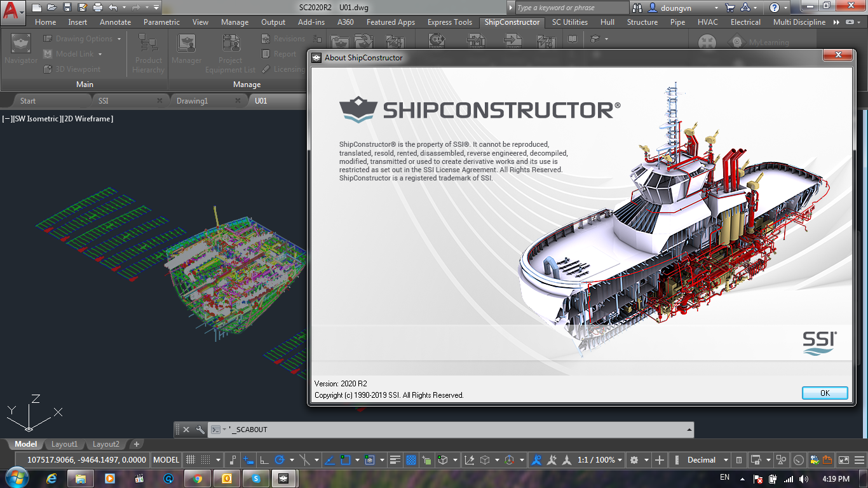This screenshot has width=868, height=488.
Task: Click the MODEL button in status bar
Action: pyautogui.click(x=165, y=459)
